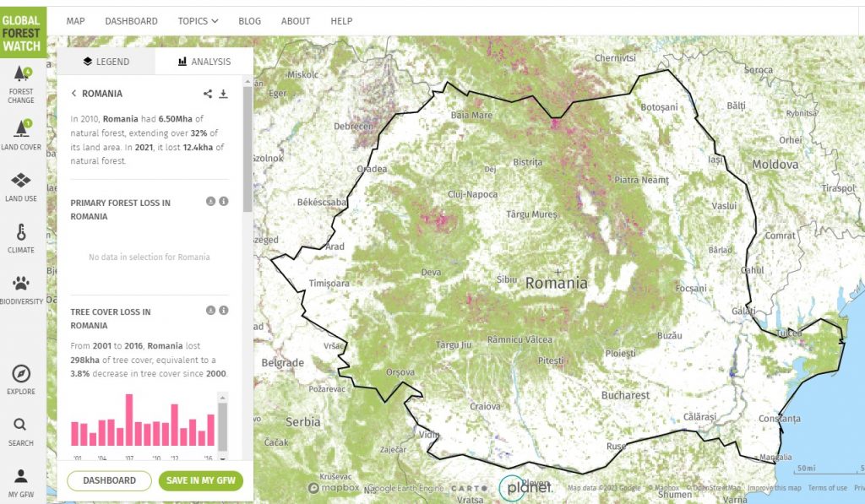Download Tree Cover Loss widget data
The height and width of the screenshot is (504, 865).
pyautogui.click(x=210, y=311)
